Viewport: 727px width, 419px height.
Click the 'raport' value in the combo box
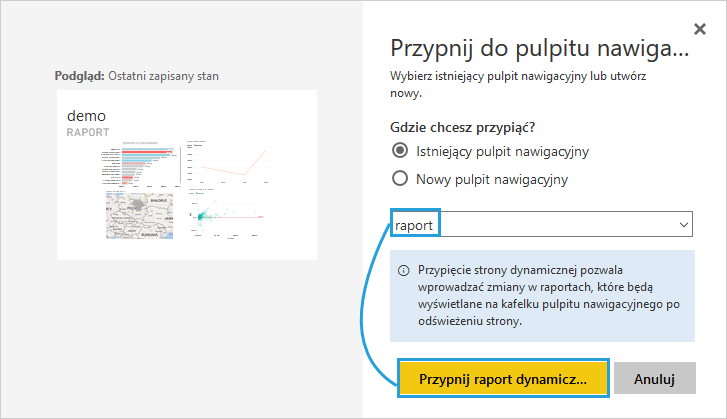pyautogui.click(x=414, y=225)
